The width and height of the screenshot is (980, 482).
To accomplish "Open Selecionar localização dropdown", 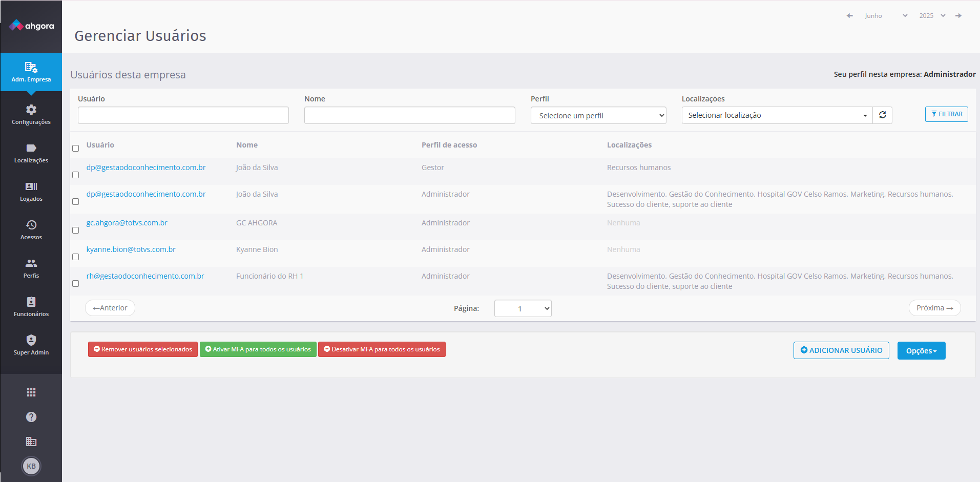I will point(777,115).
